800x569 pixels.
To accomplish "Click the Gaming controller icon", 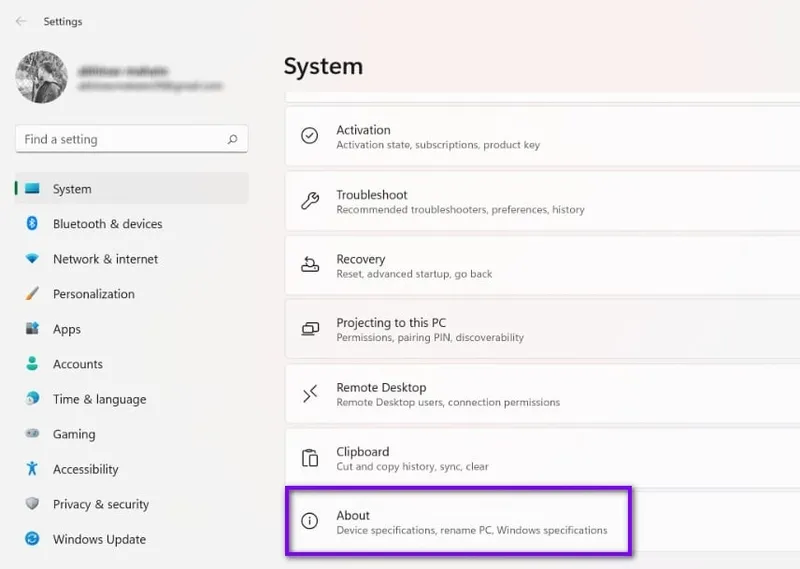I will (x=32, y=434).
